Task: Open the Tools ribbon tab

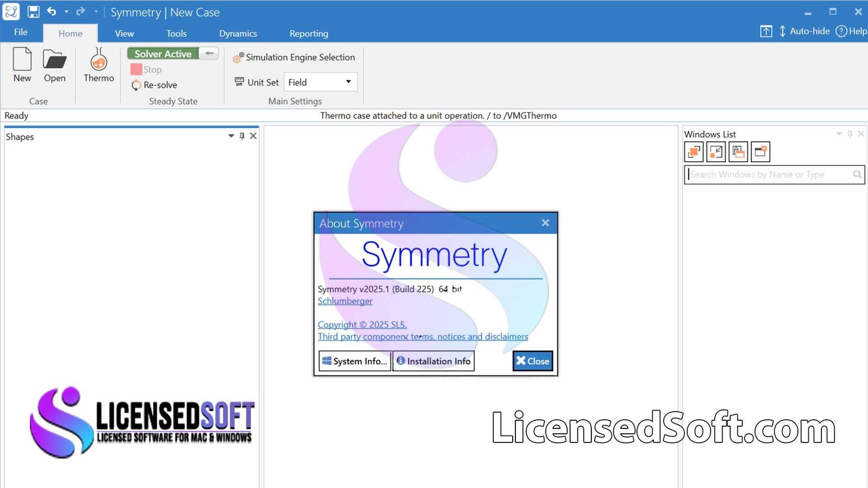Action: tap(176, 34)
